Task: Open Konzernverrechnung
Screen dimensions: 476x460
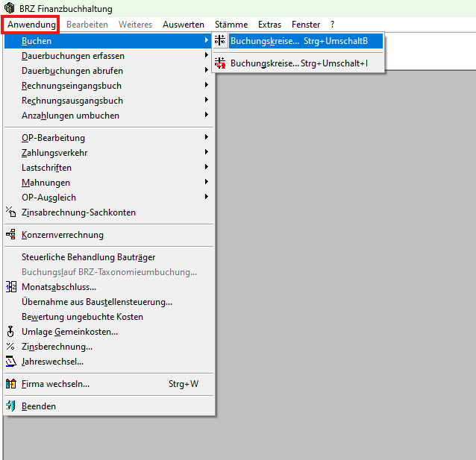Action: [x=109, y=235]
